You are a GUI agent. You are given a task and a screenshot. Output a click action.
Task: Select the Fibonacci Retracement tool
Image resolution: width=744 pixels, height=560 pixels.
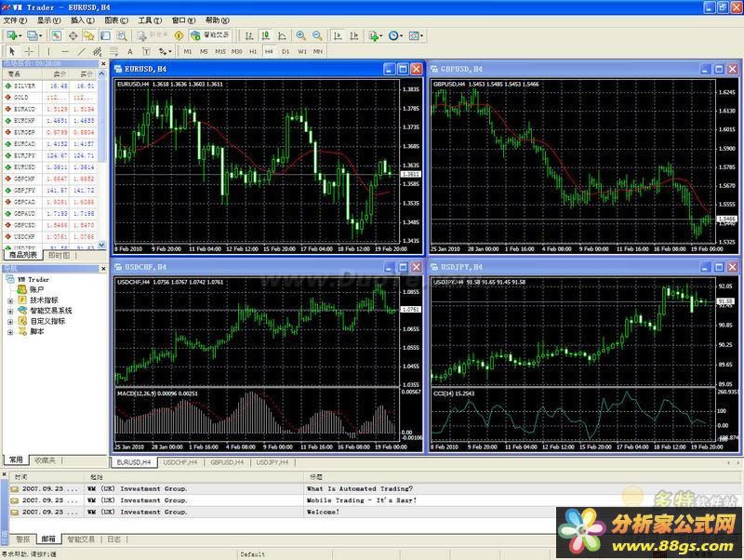113,51
